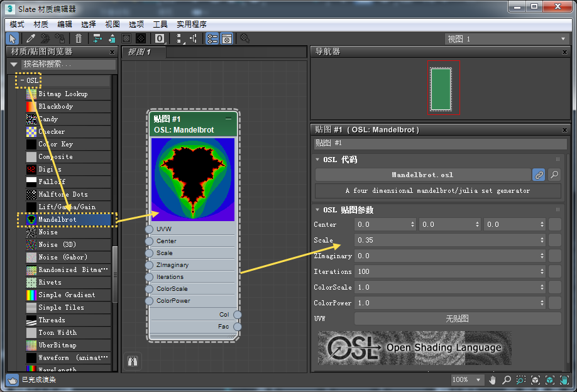Open the 视图 menu

click(x=113, y=24)
